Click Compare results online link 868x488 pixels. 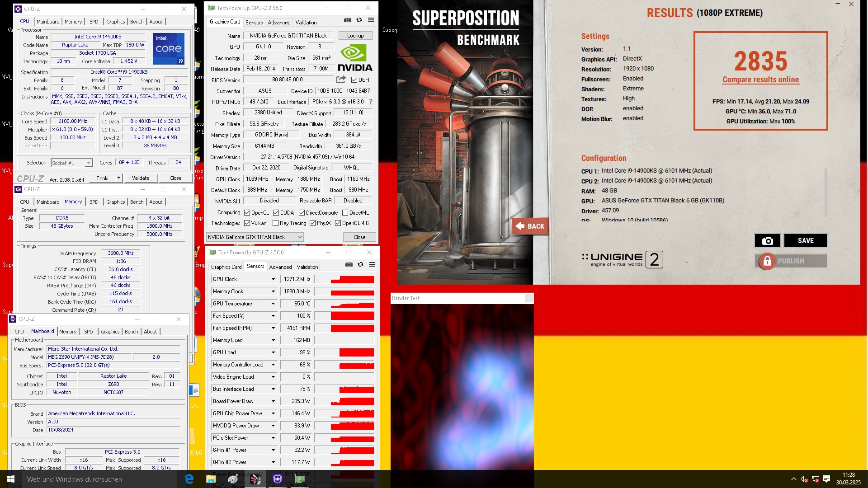760,80
